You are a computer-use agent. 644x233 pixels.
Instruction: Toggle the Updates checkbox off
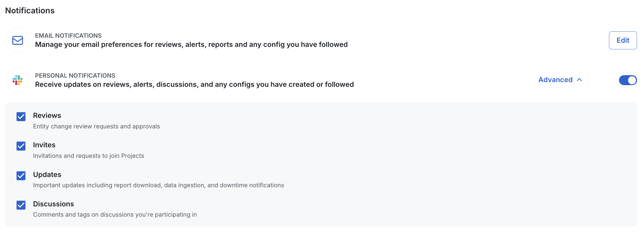tap(21, 176)
